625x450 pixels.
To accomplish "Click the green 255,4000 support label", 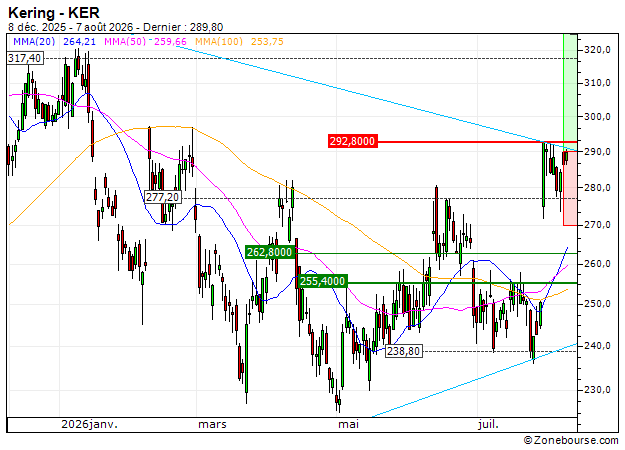I will tap(323, 281).
